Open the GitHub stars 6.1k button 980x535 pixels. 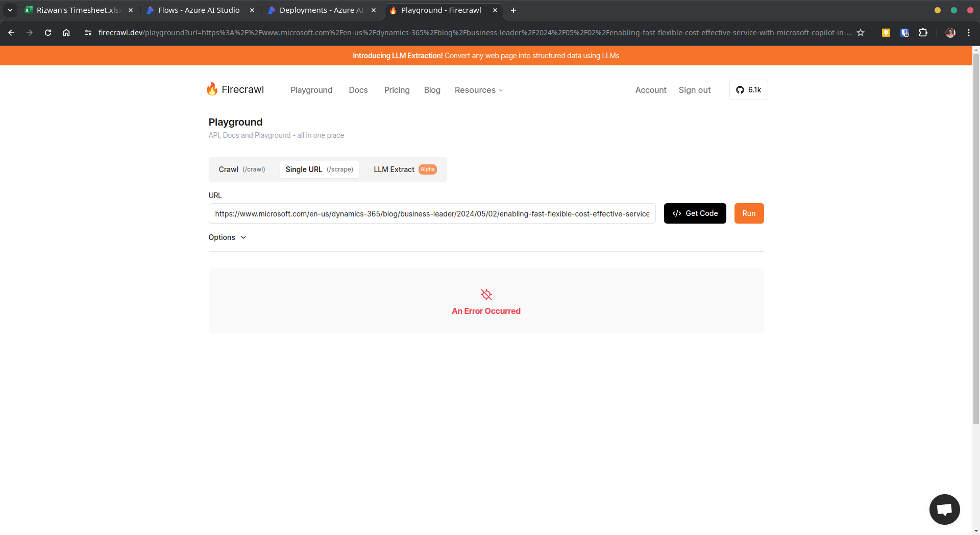[x=748, y=90]
